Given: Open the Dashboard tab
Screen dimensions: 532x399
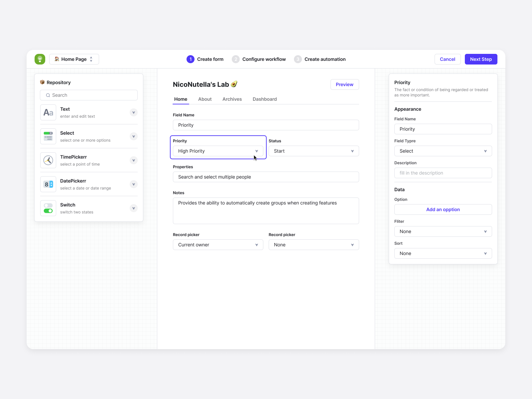Looking at the screenshot, I should (x=264, y=99).
